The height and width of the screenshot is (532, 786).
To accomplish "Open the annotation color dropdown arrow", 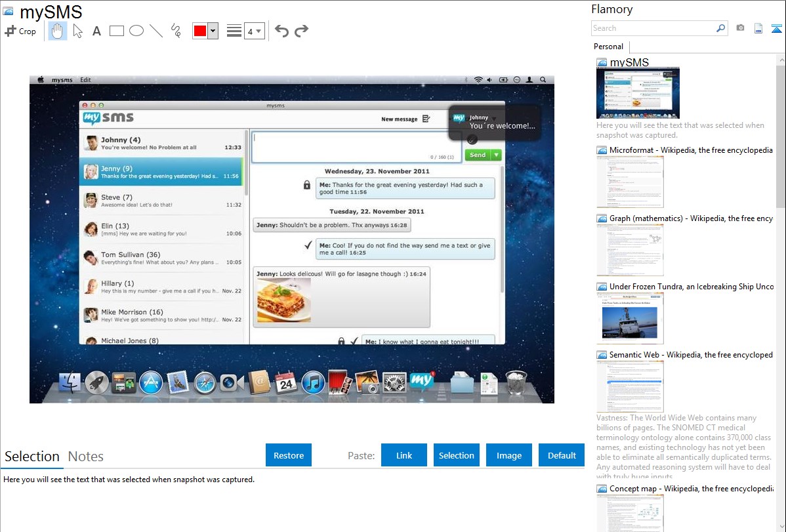I will coord(213,31).
